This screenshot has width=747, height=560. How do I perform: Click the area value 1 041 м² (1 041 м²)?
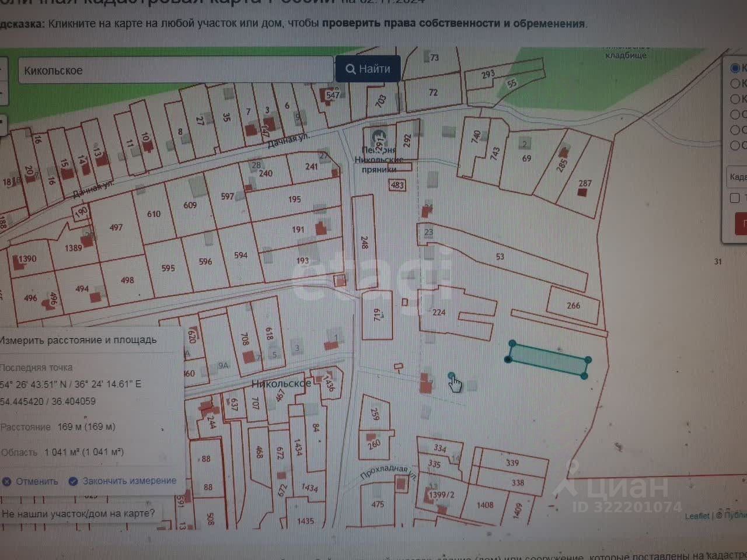point(84,452)
